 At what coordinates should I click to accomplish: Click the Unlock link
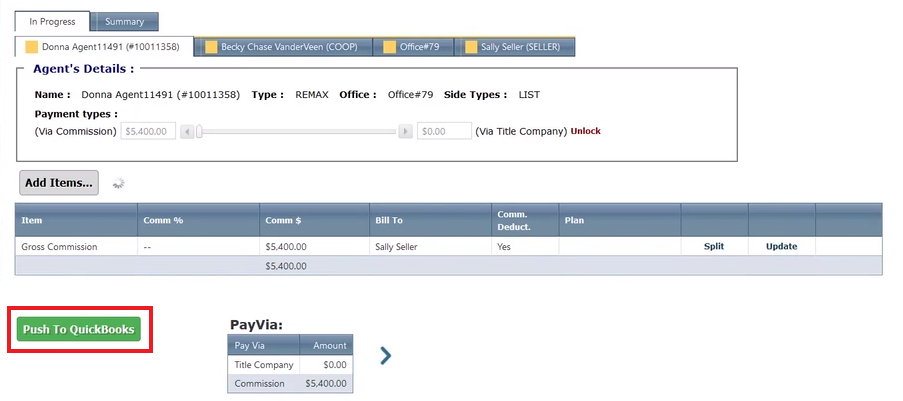(x=585, y=131)
